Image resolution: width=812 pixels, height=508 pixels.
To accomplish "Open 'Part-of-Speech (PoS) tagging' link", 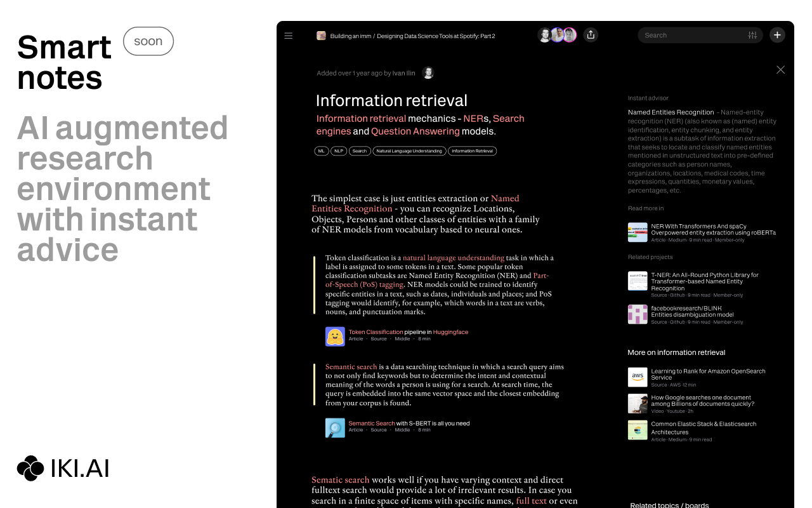I will coord(437,280).
